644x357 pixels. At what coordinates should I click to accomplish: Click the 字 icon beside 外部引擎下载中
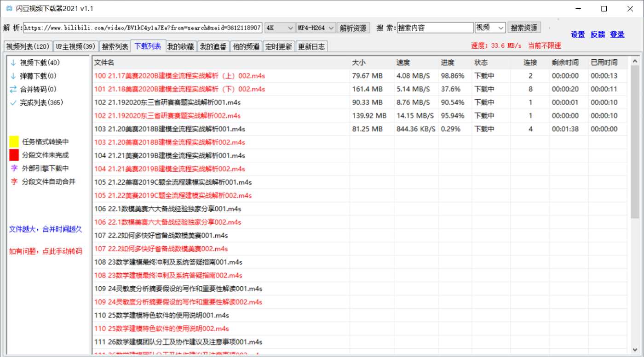(14, 168)
